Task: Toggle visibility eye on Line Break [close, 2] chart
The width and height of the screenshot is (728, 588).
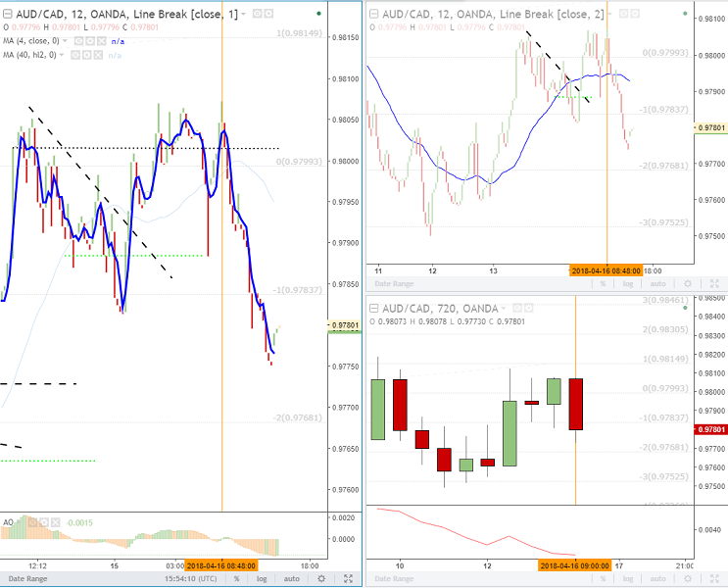Action: [623, 15]
